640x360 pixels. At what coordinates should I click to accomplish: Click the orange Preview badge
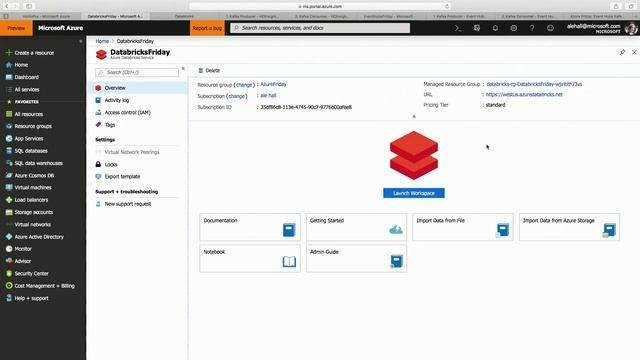[16, 28]
